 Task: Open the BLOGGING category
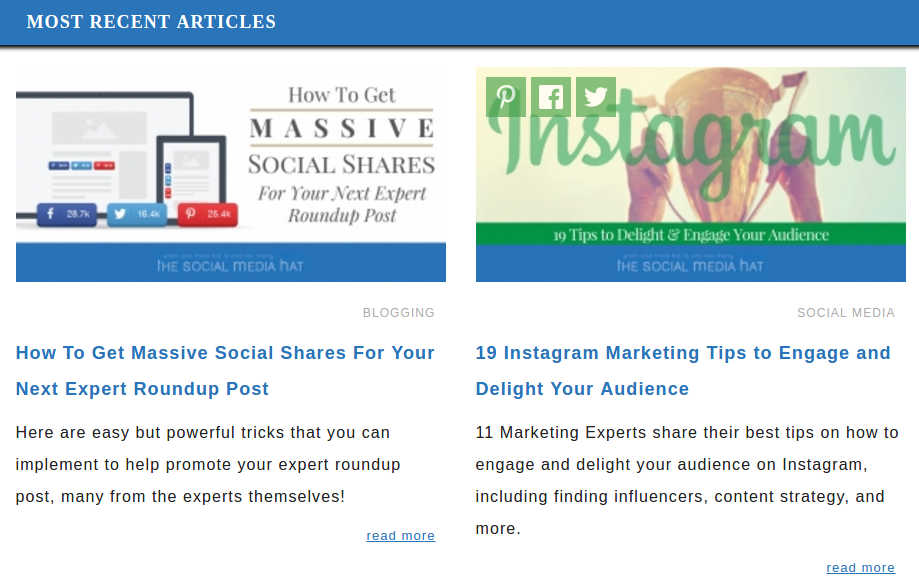tap(398, 312)
